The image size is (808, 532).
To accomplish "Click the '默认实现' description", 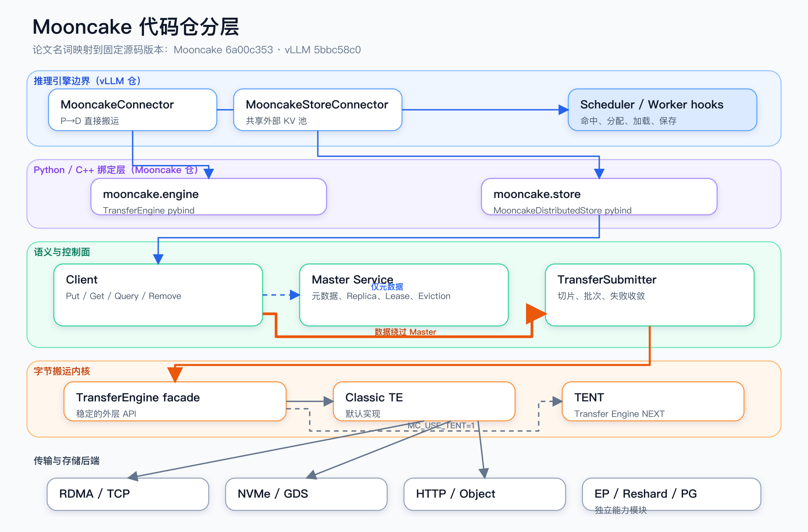I will pos(363,414).
